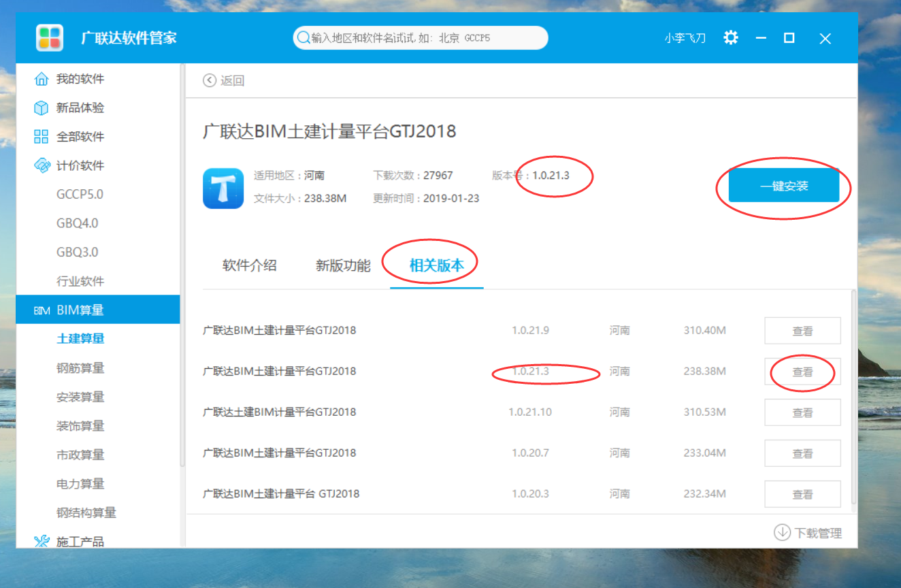The height and width of the screenshot is (588, 901).
Task: Click the BIM icon beside BIM算量
Action: 42,310
